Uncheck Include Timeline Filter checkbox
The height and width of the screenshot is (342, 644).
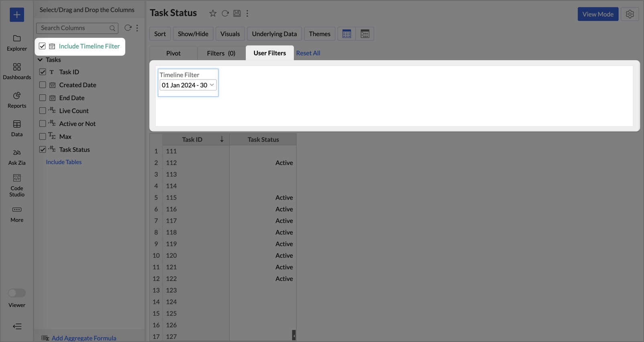[x=42, y=46]
